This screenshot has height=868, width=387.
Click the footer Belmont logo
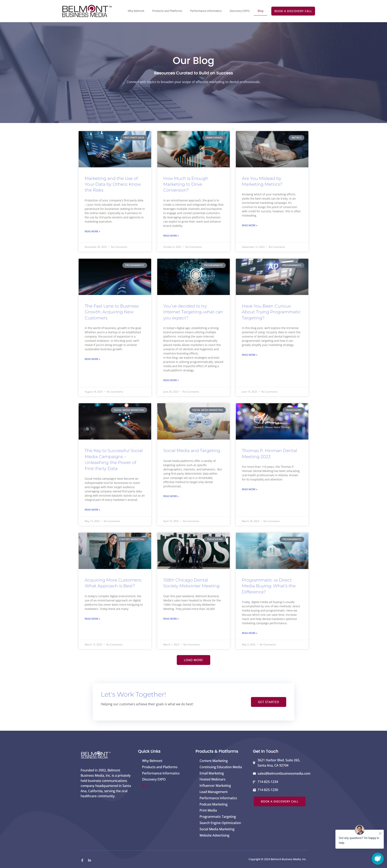95,755
